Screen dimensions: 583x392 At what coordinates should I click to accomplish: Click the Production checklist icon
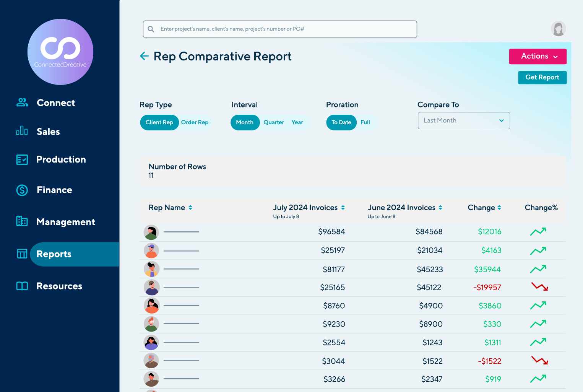point(22,159)
